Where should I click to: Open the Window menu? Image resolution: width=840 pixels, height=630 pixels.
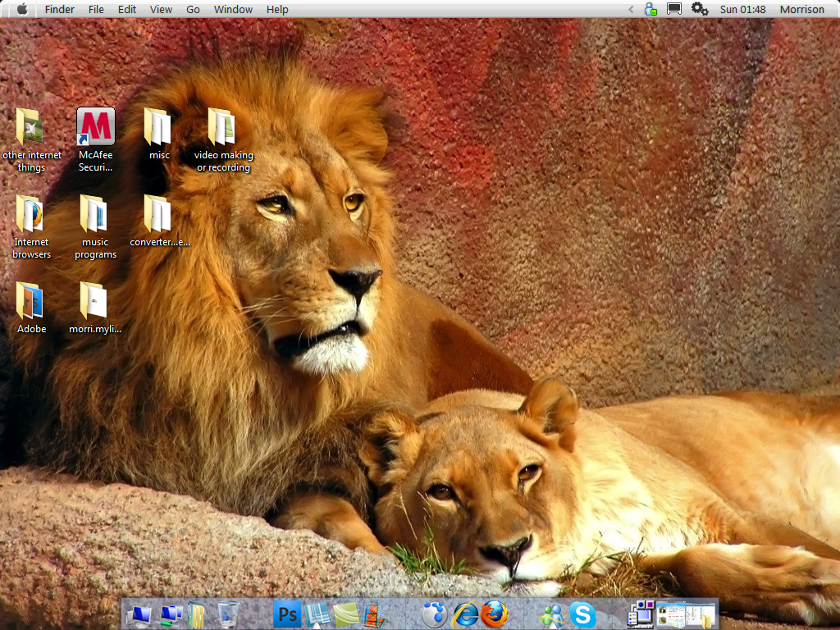click(233, 9)
